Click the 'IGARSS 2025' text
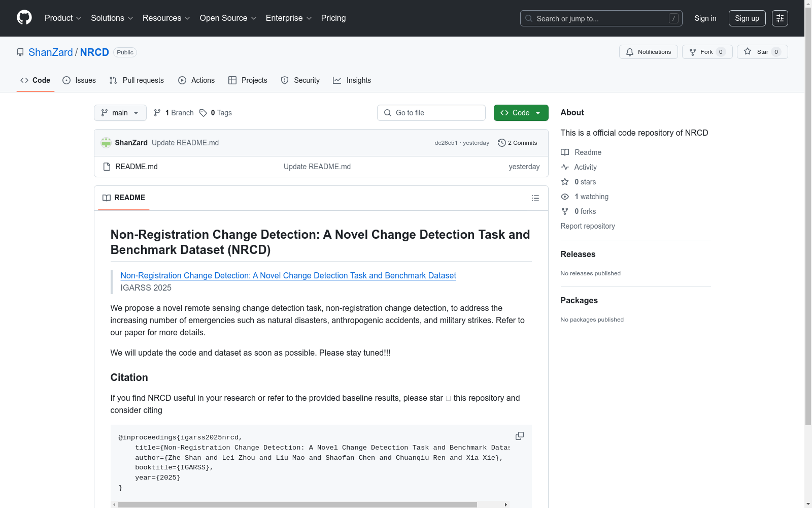This screenshot has width=812, height=508. click(146, 288)
